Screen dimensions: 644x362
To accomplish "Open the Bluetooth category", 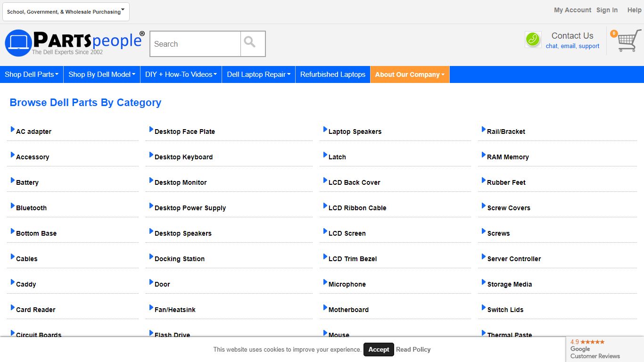I will pos(31,208).
